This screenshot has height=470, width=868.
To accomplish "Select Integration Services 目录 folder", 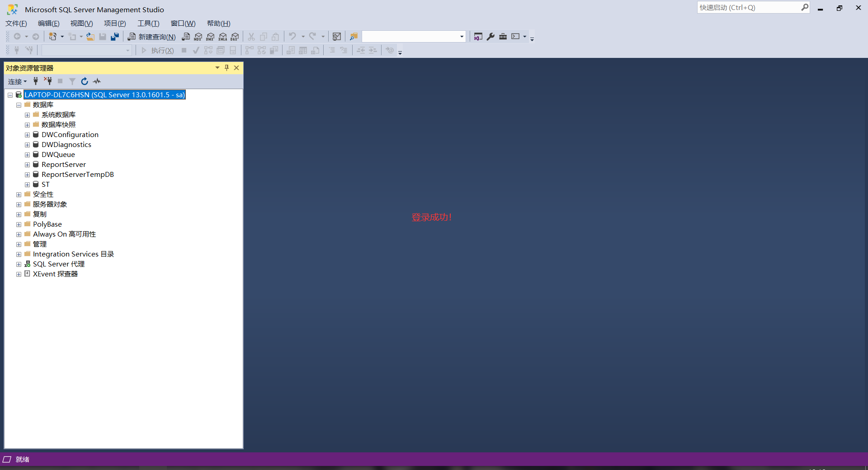I will point(73,254).
